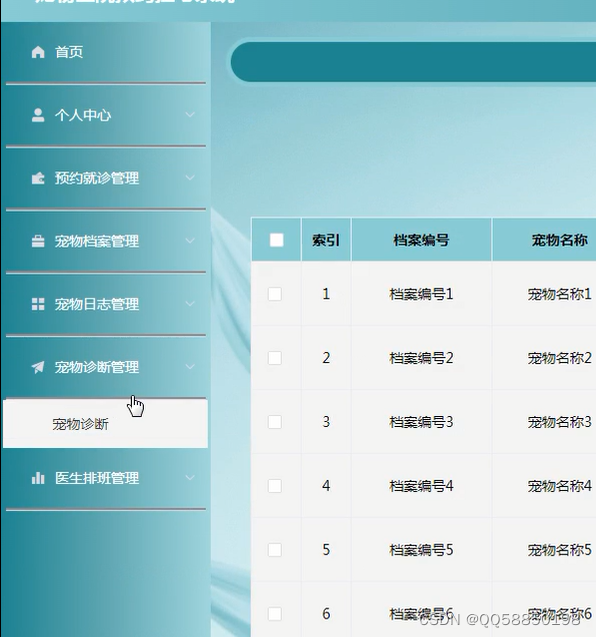596x637 pixels.
Task: Click the 档案编号3 cell
Action: (x=421, y=422)
